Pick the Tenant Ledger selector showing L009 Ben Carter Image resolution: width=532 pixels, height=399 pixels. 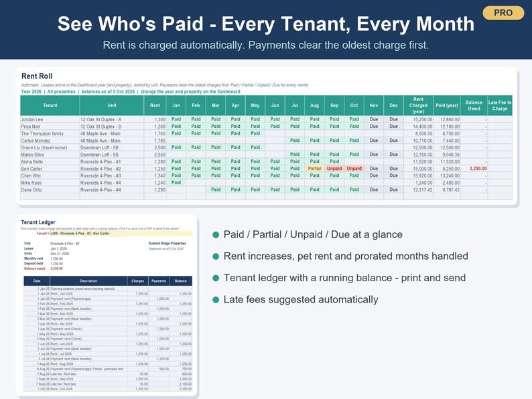click(x=121, y=233)
